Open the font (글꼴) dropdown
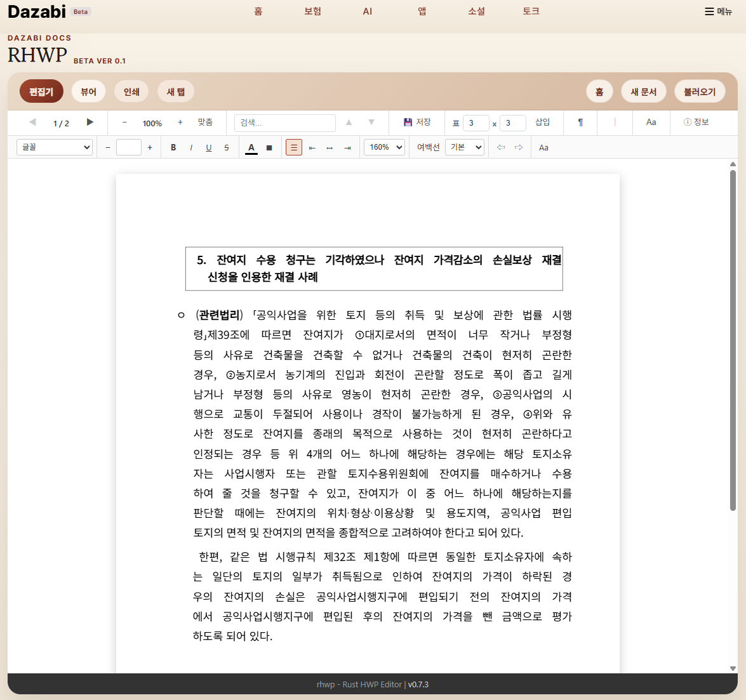 pos(55,147)
